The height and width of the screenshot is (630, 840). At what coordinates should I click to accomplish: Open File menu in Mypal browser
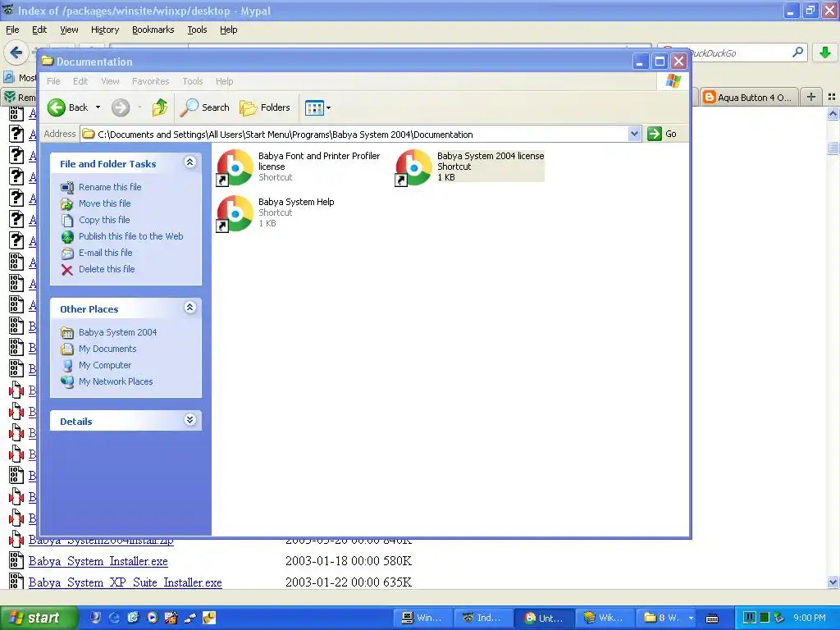coord(12,30)
